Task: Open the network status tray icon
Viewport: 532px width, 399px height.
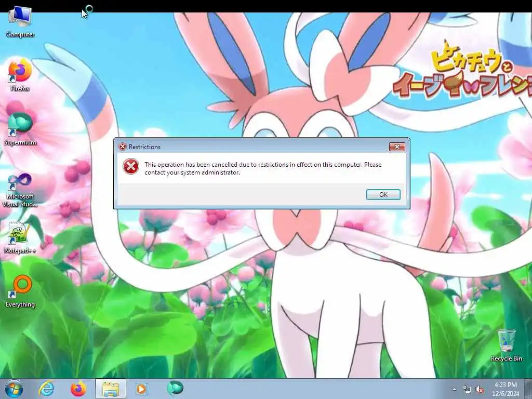Action: click(x=467, y=390)
